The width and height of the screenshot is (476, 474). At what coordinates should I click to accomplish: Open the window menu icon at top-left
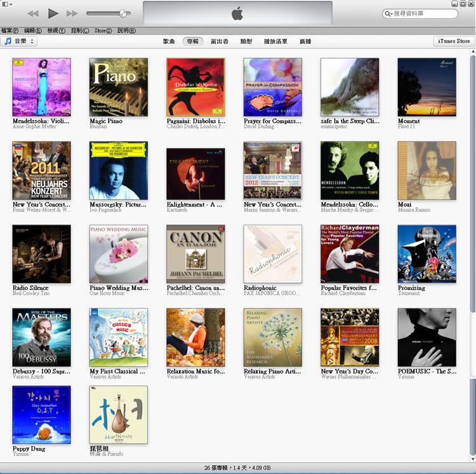click(x=7, y=4)
